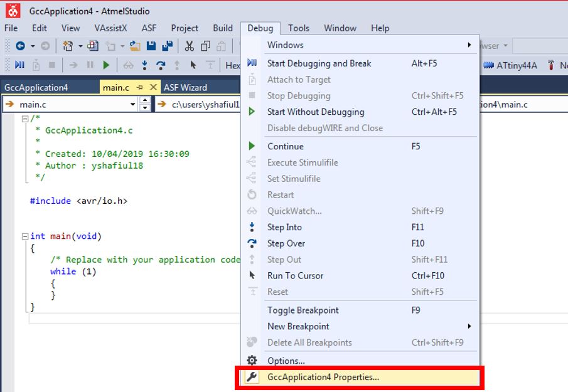Viewport: 568px width, 392px height.
Task: Click the grayed Add New Item toolbar icon
Action: [110, 46]
